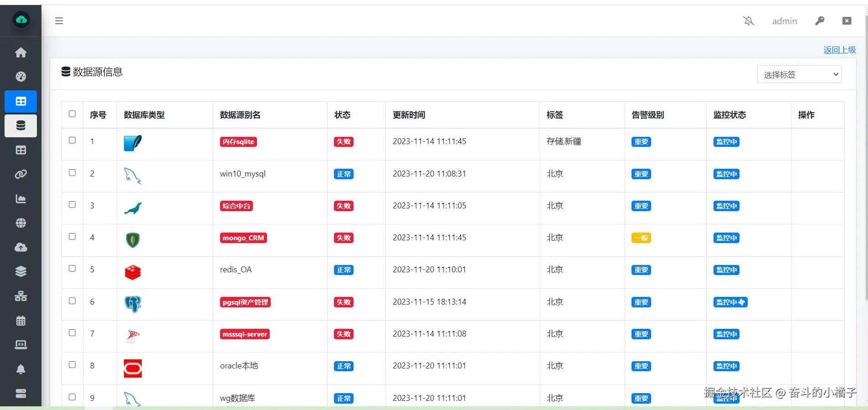Click the X logout icon in header

point(847,21)
